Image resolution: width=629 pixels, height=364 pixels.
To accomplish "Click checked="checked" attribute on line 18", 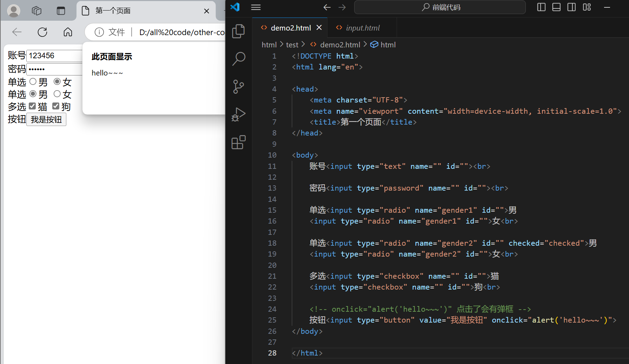I will click(x=547, y=243).
